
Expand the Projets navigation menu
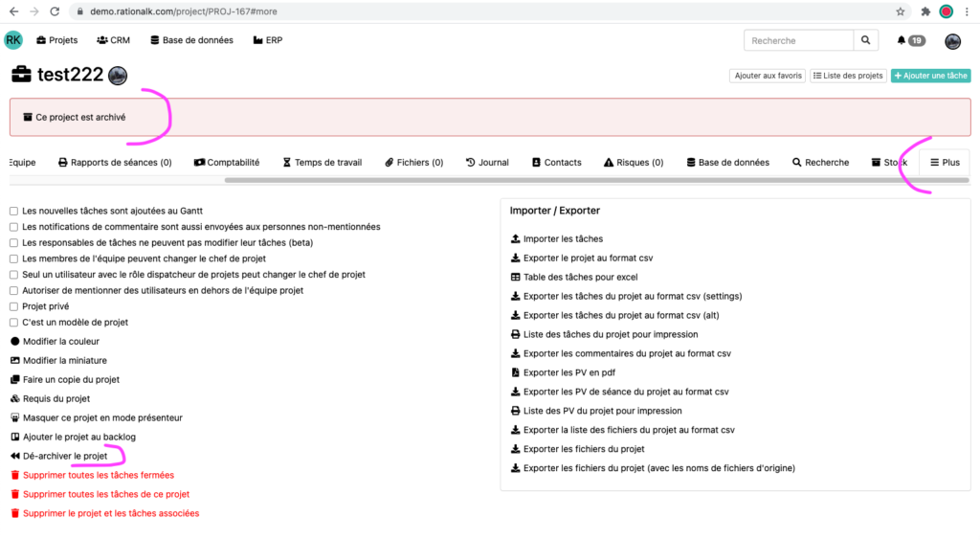pyautogui.click(x=56, y=41)
